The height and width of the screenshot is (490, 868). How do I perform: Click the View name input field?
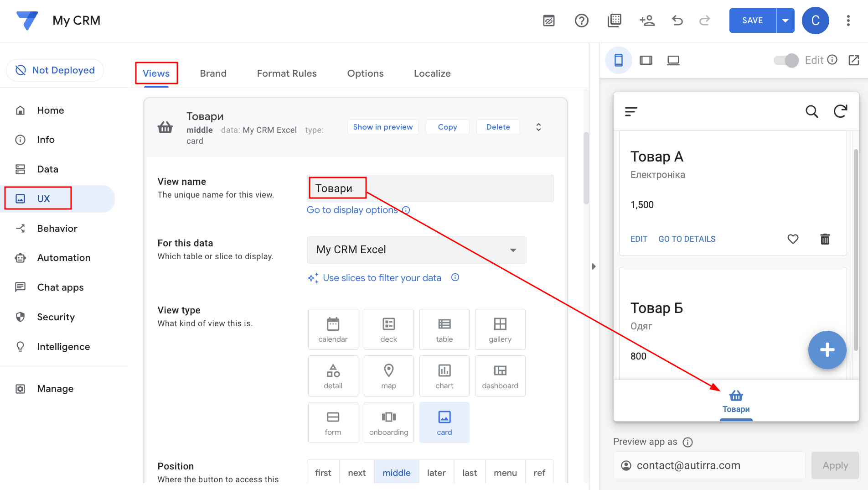pos(430,188)
